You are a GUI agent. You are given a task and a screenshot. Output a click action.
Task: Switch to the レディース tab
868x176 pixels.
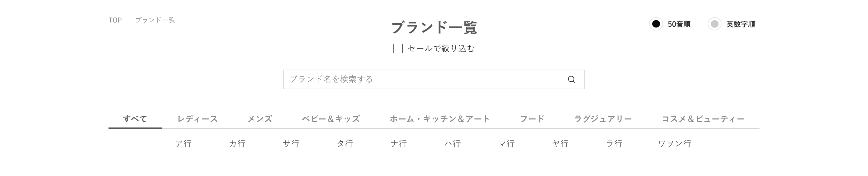(x=197, y=119)
